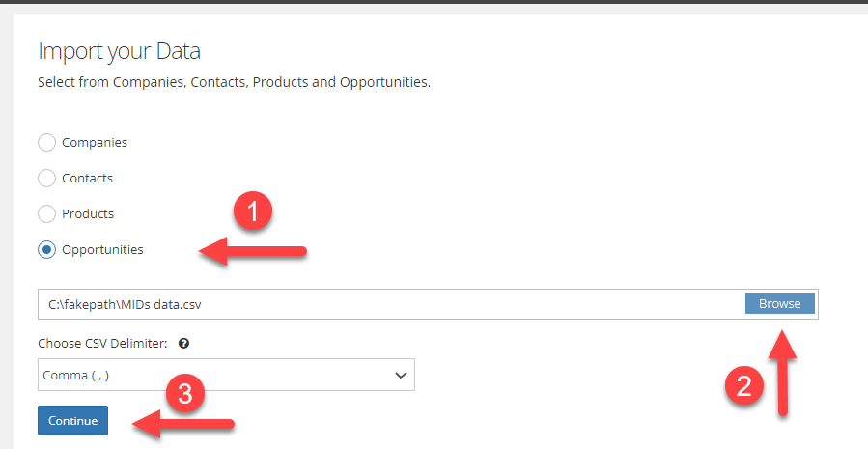This screenshot has height=449, width=868.
Task: Select the Products radio button
Action: (46, 213)
